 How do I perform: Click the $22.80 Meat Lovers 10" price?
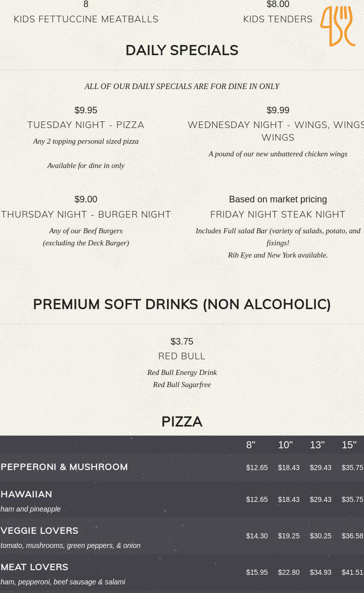(289, 572)
